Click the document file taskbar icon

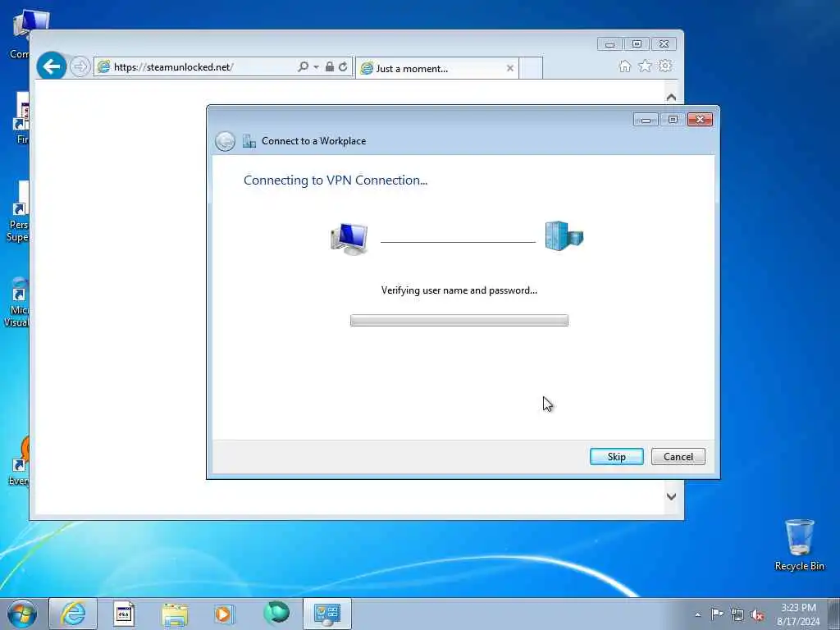point(125,614)
